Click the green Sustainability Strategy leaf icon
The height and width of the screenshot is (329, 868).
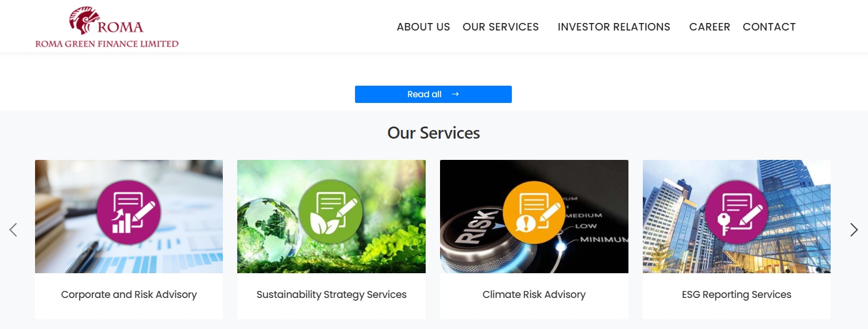click(331, 211)
